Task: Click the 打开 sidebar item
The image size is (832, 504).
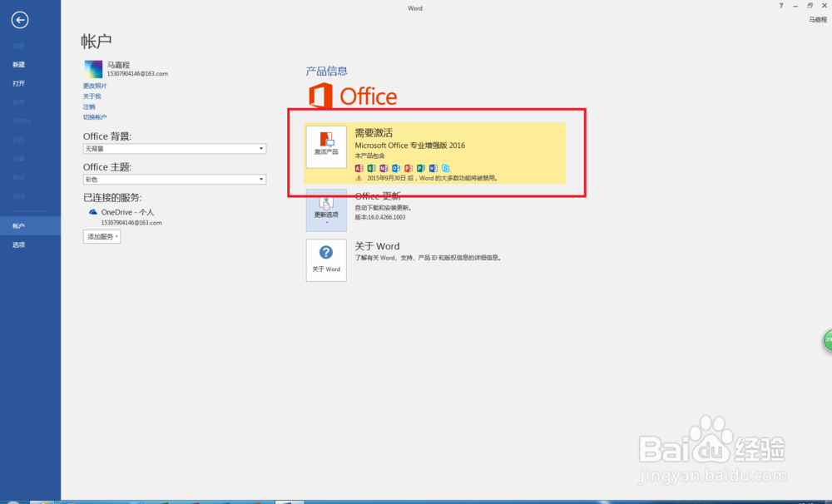Action: coord(17,83)
